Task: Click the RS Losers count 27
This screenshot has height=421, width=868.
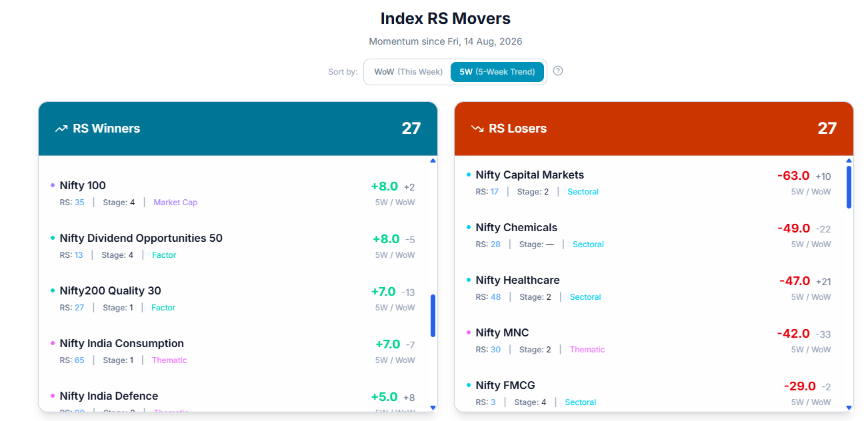Action: click(x=827, y=128)
